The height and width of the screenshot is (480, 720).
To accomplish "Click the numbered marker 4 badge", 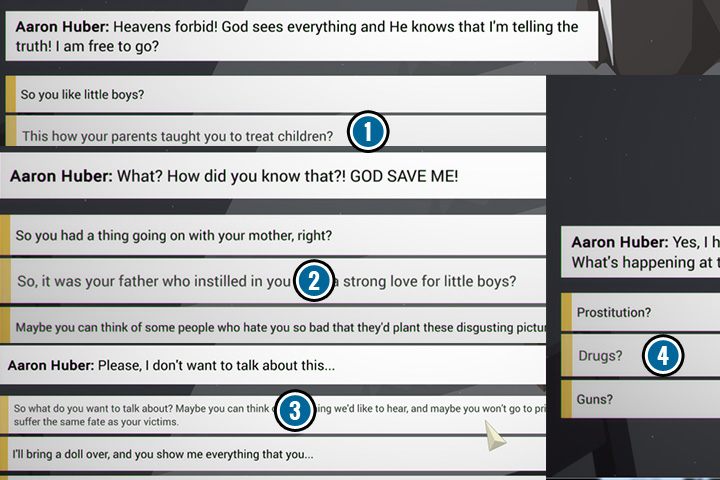I will pos(662,356).
